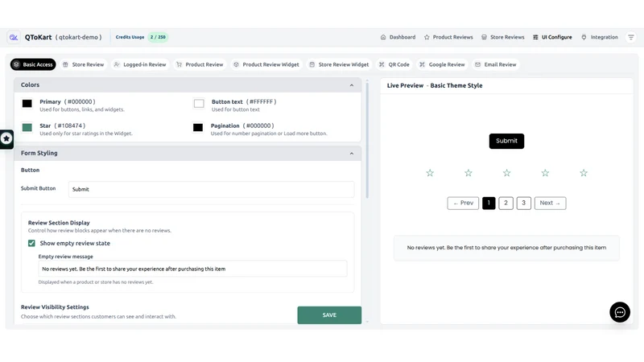This screenshot has height=362, width=644.
Task: Open Store Reviews in top navigation
Action: click(502, 37)
